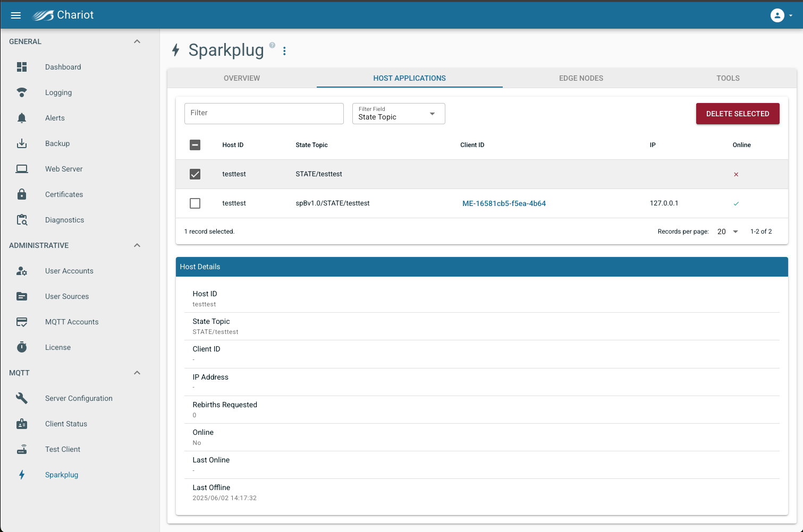Open the User Accounts page from sidebar
The width and height of the screenshot is (803, 532).
(69, 271)
